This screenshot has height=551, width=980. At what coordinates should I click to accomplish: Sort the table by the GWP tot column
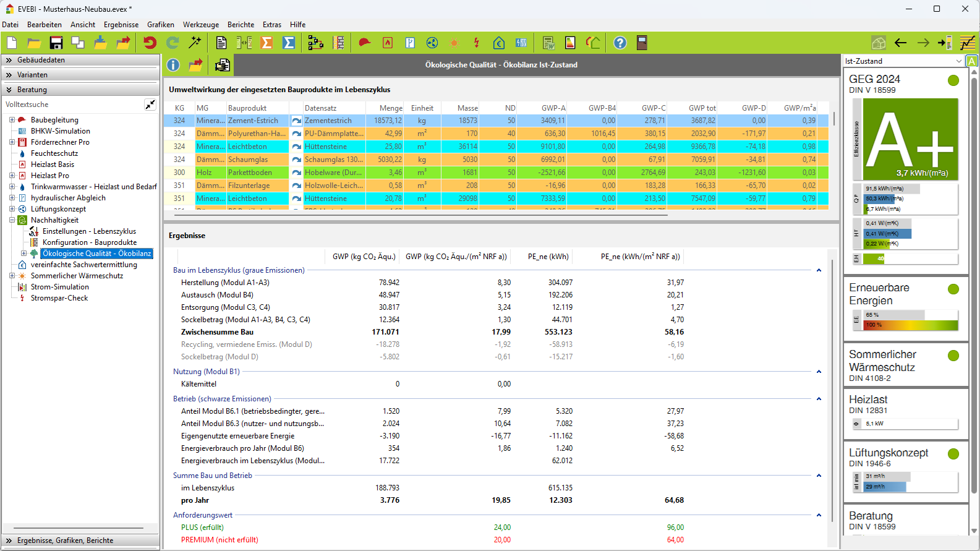(702, 108)
